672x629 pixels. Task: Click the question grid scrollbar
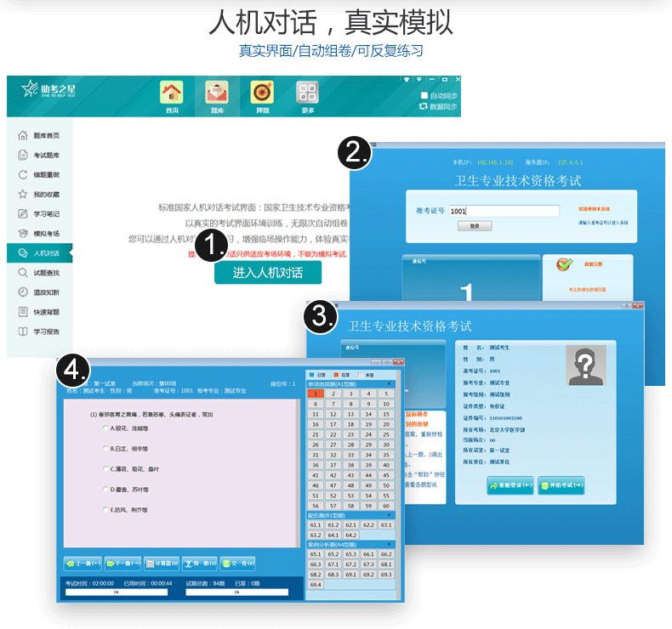[x=398, y=484]
